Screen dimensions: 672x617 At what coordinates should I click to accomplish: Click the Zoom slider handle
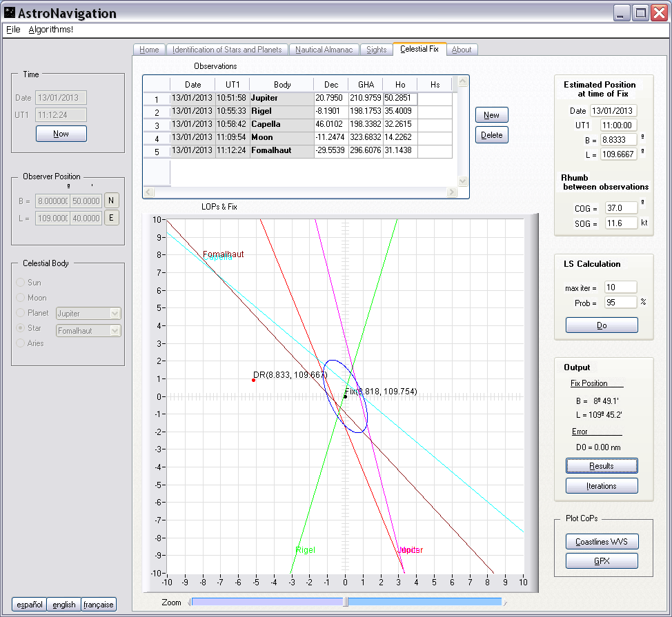(346, 602)
